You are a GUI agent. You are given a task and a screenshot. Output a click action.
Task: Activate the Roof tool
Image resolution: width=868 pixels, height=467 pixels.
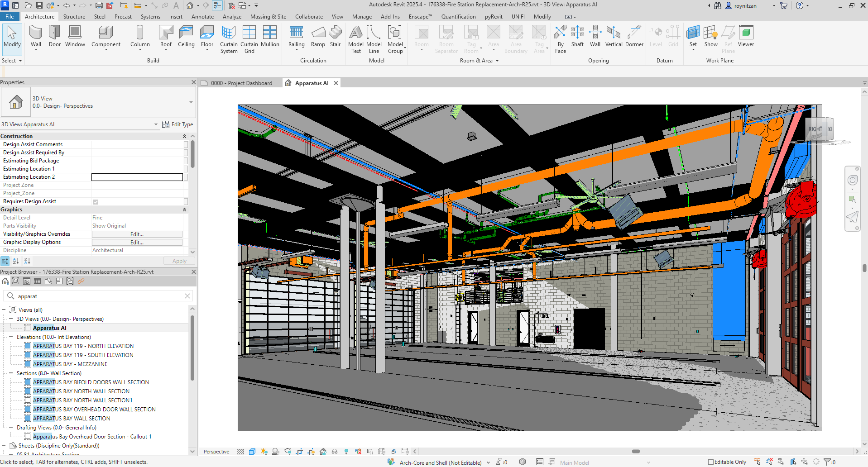click(x=166, y=37)
